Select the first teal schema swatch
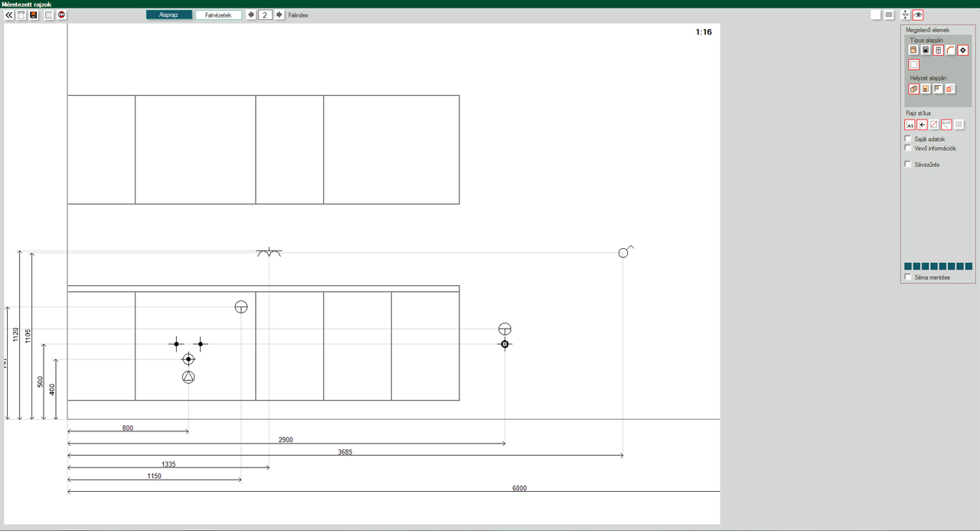Screen dimensions: 980x531 (908, 266)
